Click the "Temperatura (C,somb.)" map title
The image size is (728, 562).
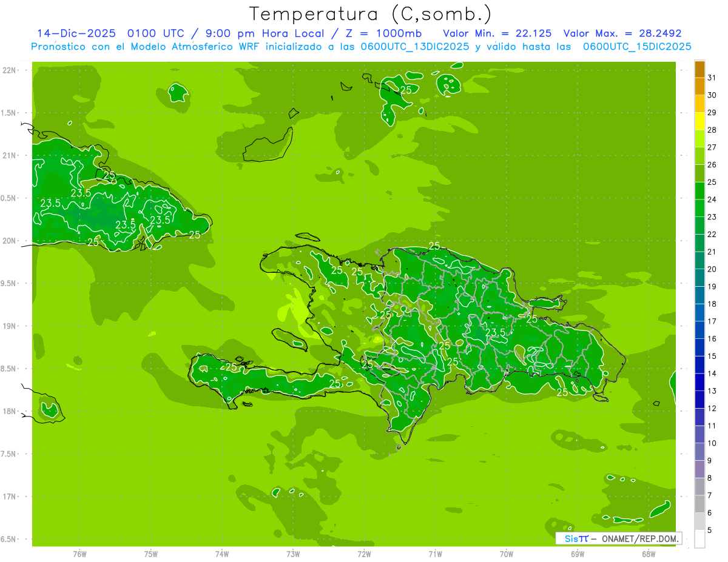click(370, 14)
